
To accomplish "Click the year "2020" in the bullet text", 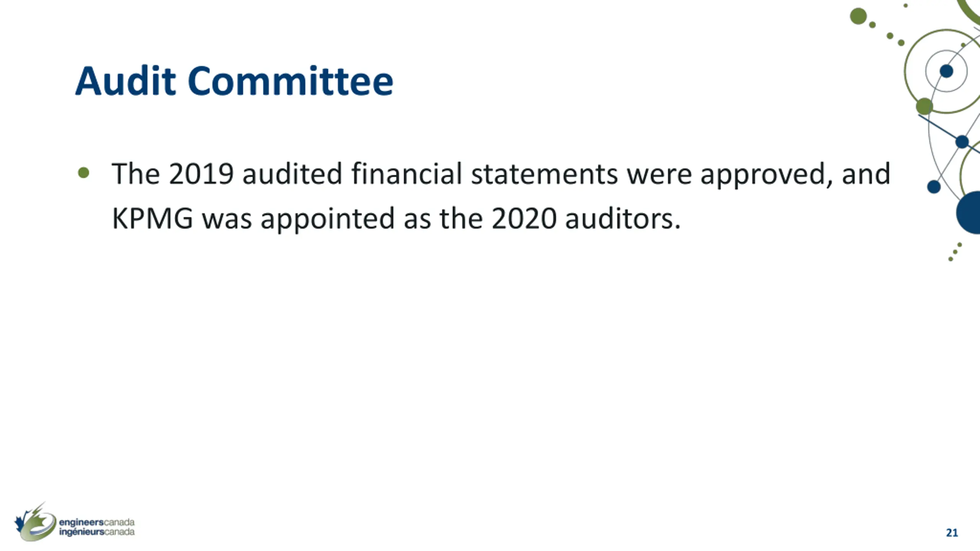I will pos(524,218).
